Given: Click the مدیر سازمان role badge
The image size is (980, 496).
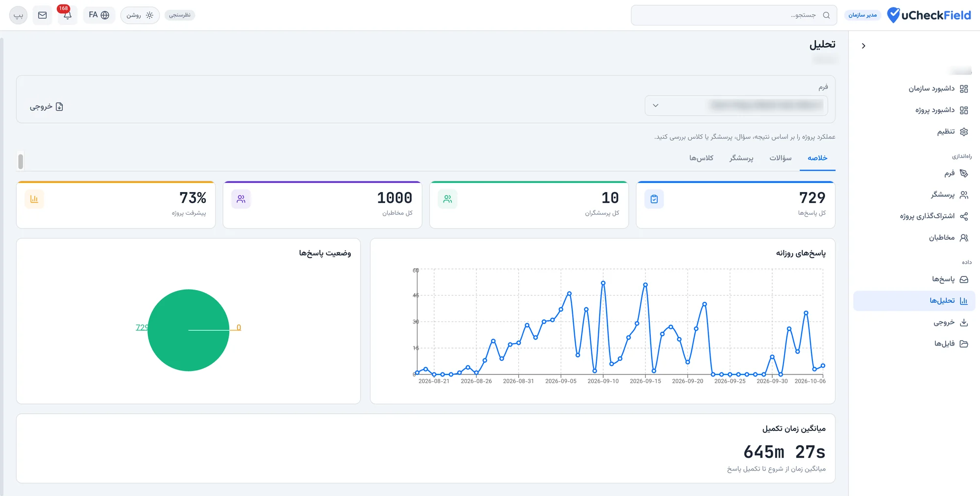Looking at the screenshot, I should pos(862,15).
